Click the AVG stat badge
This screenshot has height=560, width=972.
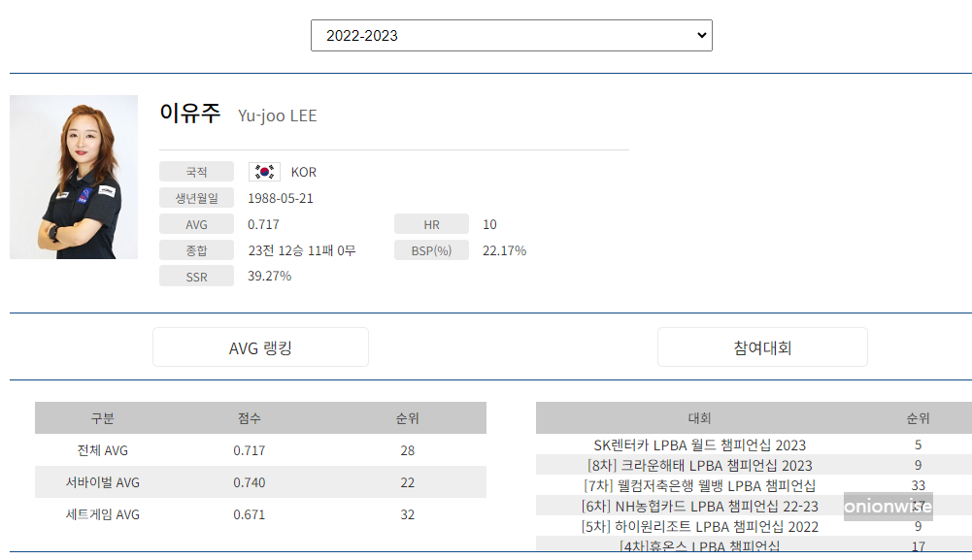click(x=196, y=223)
